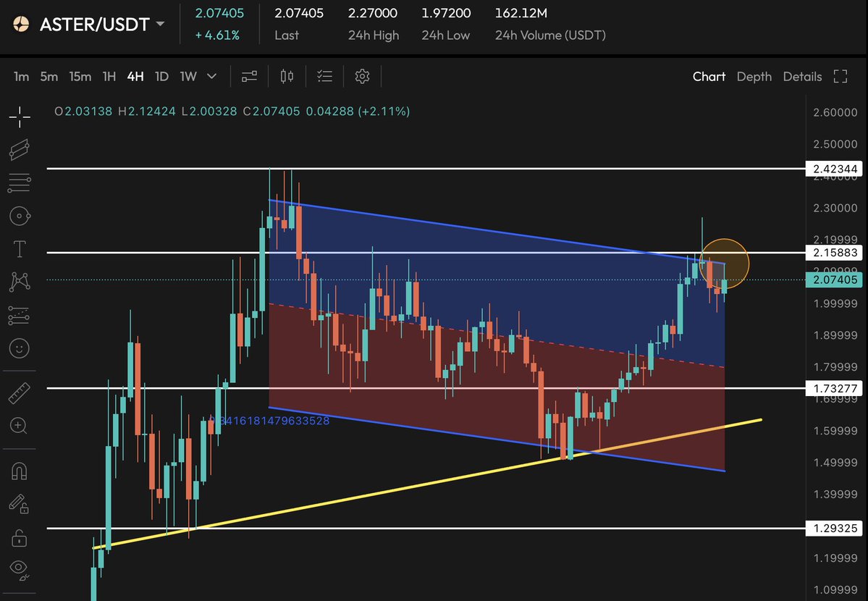This screenshot has height=601, width=868.
Task: Lock all drawings with padlock icon
Action: [20, 537]
